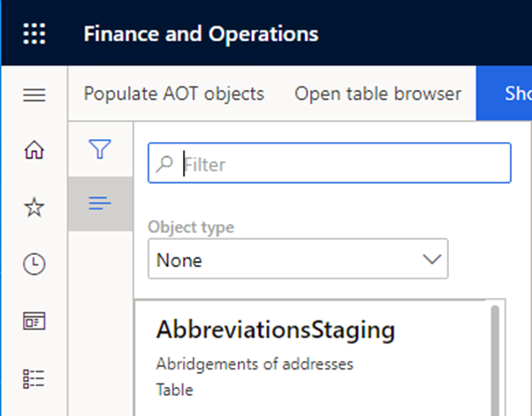
Task: Open Workspaces icon in sidebar
Action: [x=34, y=321]
